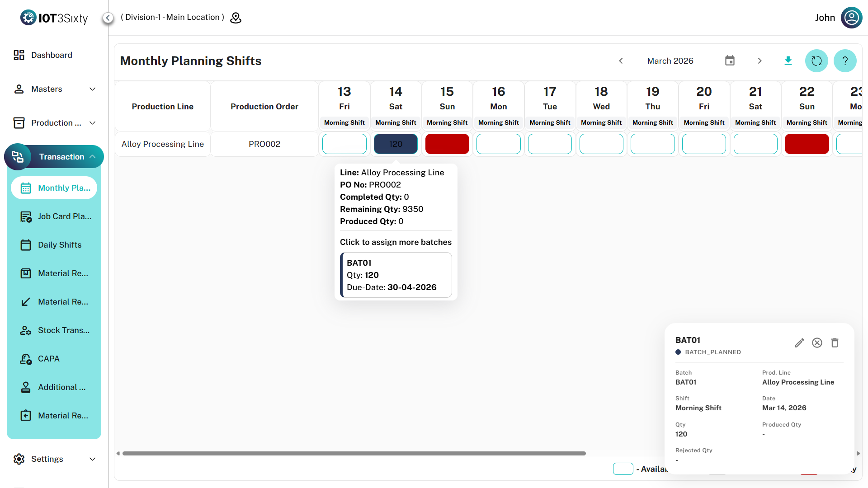
Task: Cancel BAT01 batch with circled X icon
Action: [x=817, y=343]
